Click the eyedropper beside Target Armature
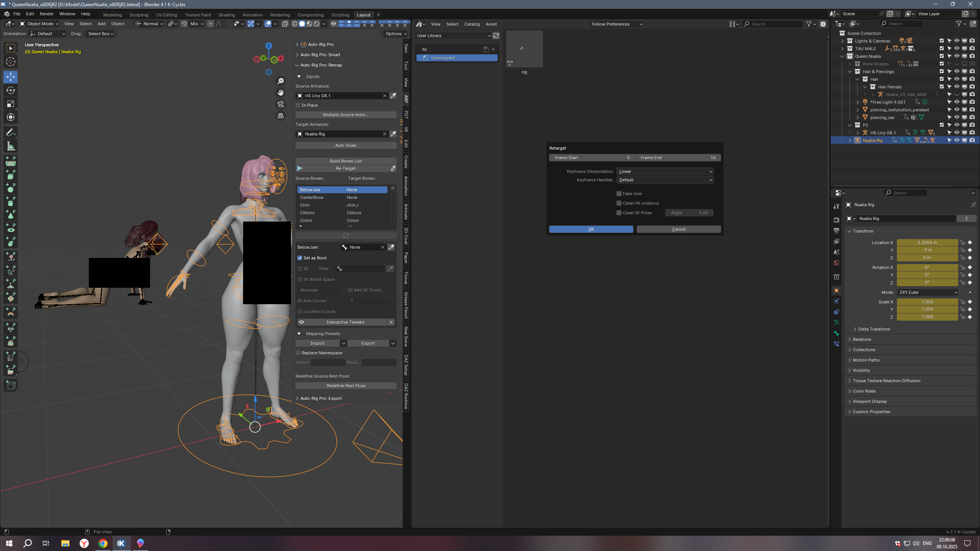Viewport: 980px width, 551px height. [x=393, y=134]
